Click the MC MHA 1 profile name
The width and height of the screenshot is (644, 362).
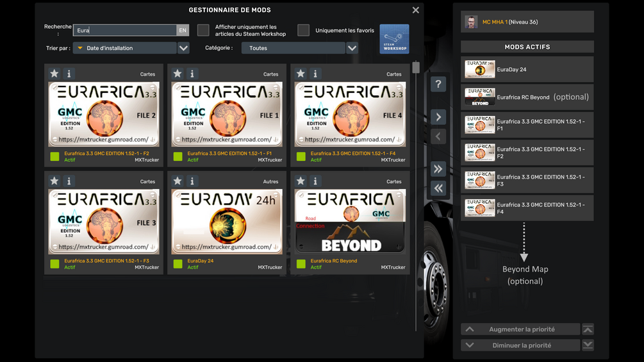(x=495, y=22)
